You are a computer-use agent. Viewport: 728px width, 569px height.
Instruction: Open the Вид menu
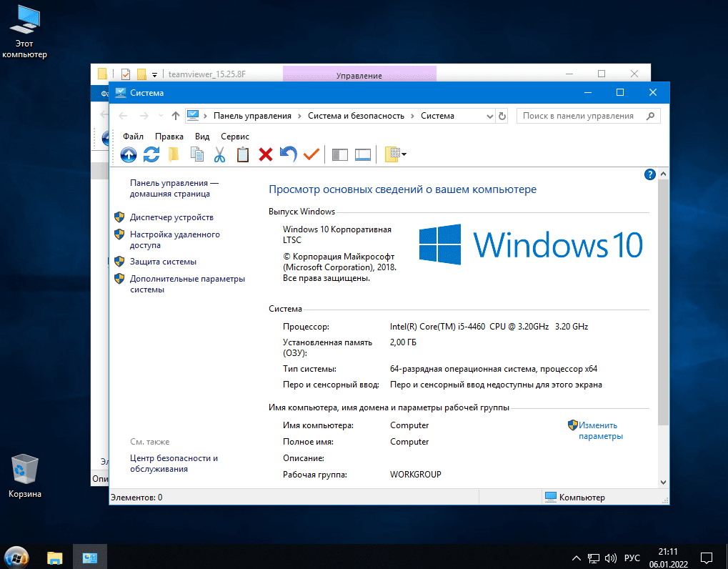tap(202, 137)
